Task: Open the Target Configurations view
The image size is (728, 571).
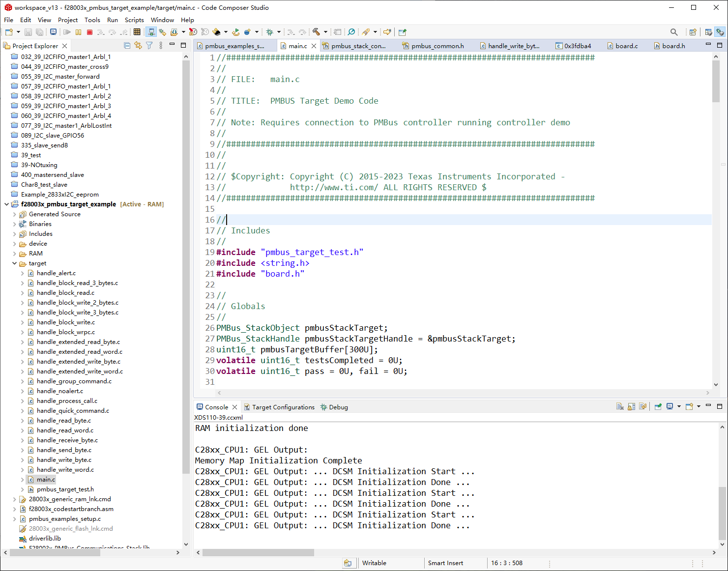Action: 283,407
